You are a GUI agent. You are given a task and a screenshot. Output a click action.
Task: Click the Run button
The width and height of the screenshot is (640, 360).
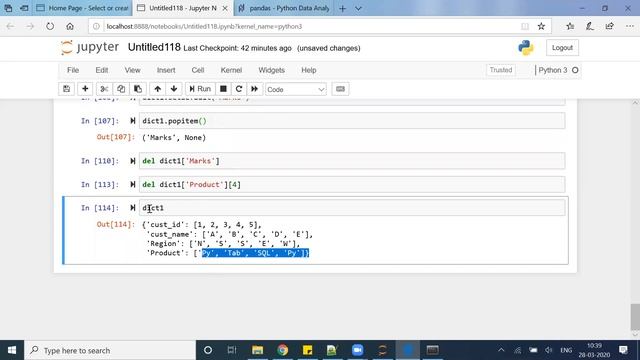coord(200,89)
